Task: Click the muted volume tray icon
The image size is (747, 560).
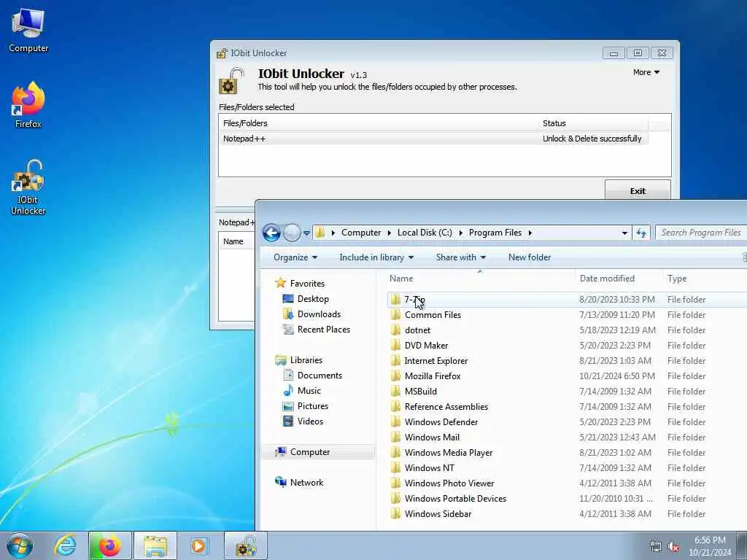Action: (673, 547)
